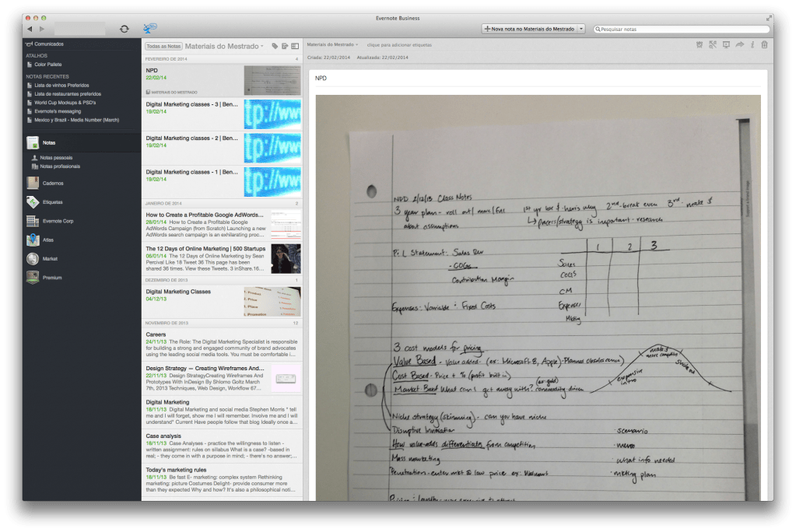Start presentation mode from the note toolbar
The height and width of the screenshot is (532, 796).
[728, 45]
